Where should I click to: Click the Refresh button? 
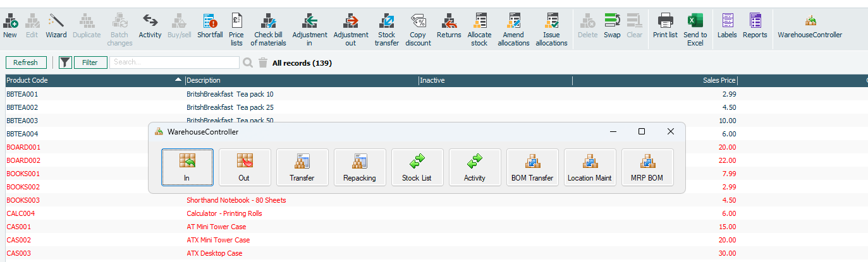click(x=26, y=63)
